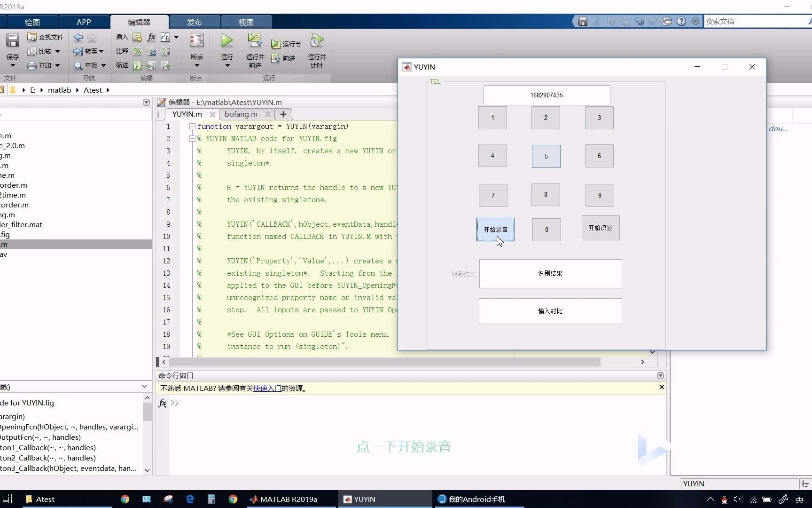Click the wrap comments icon
This screenshot has width=812, height=508.
[x=165, y=51]
